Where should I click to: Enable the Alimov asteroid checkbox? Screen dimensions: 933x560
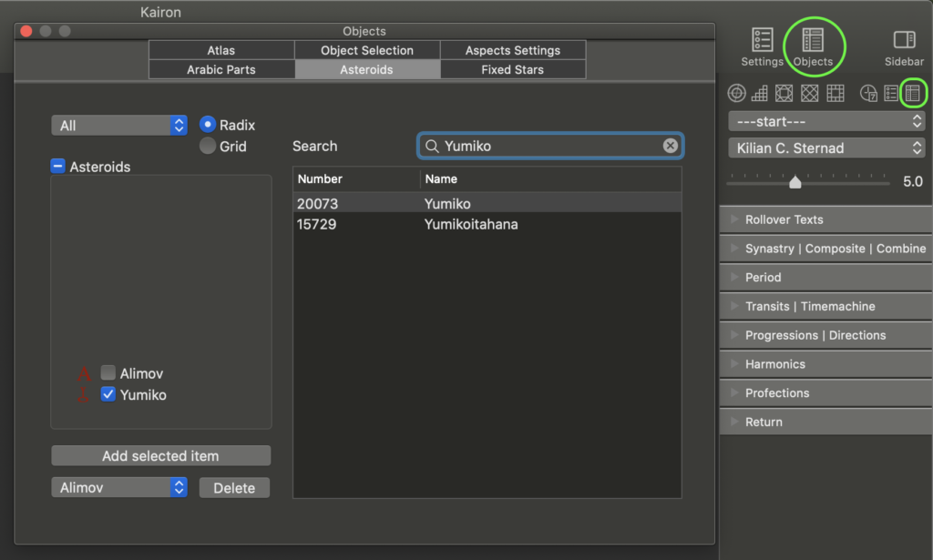108,372
